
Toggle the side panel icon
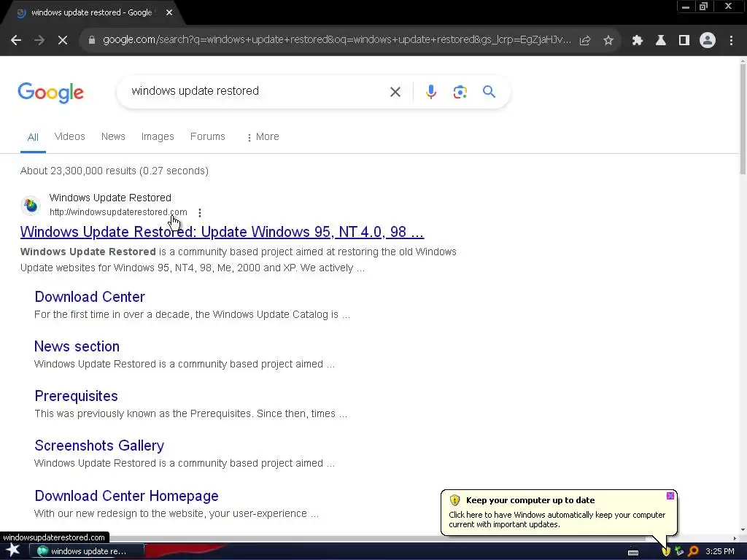tap(684, 41)
